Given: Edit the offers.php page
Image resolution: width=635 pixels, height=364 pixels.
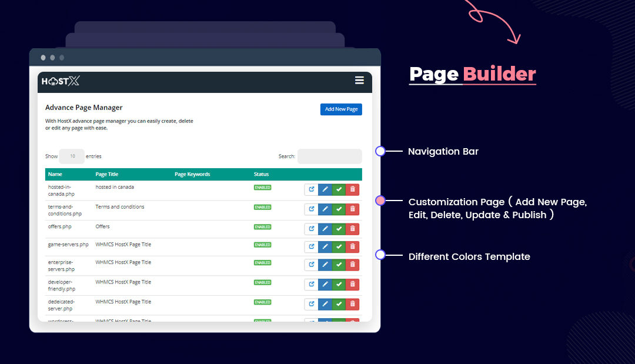Looking at the screenshot, I should click(325, 229).
